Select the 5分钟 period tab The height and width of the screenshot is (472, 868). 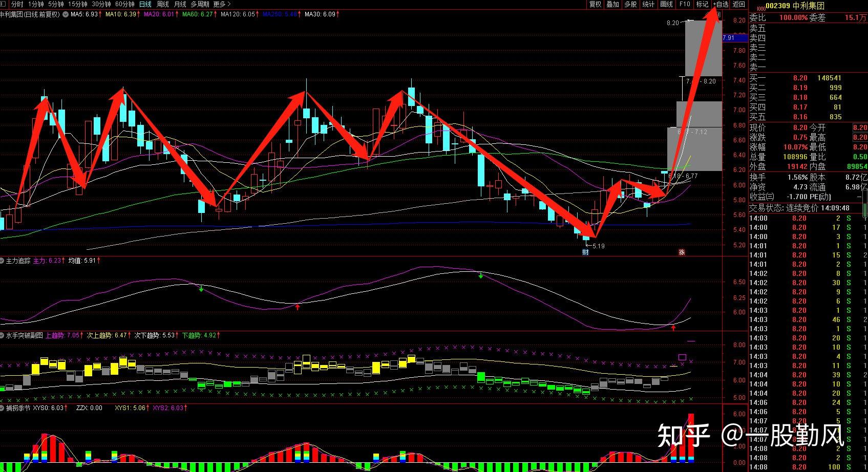click(x=56, y=4)
